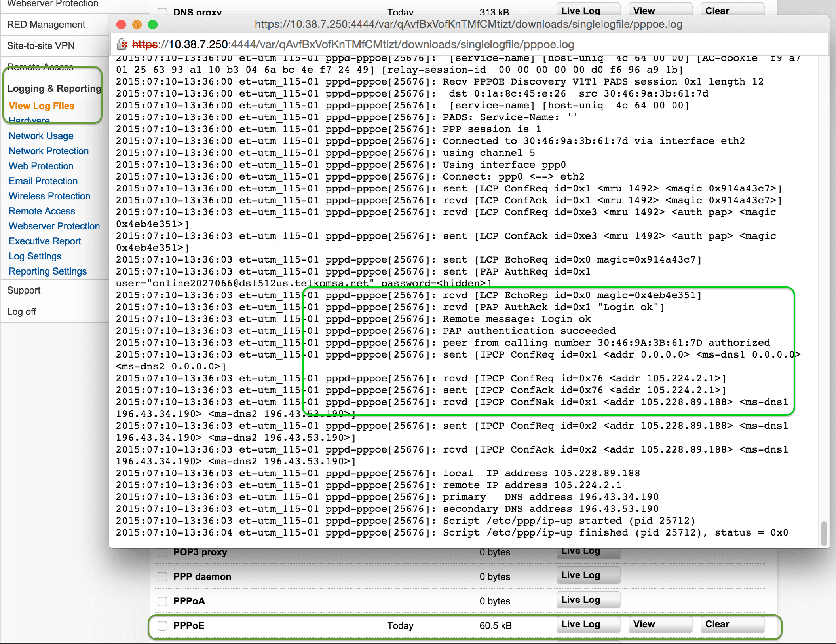Open Network Usage reporting page

(x=41, y=136)
